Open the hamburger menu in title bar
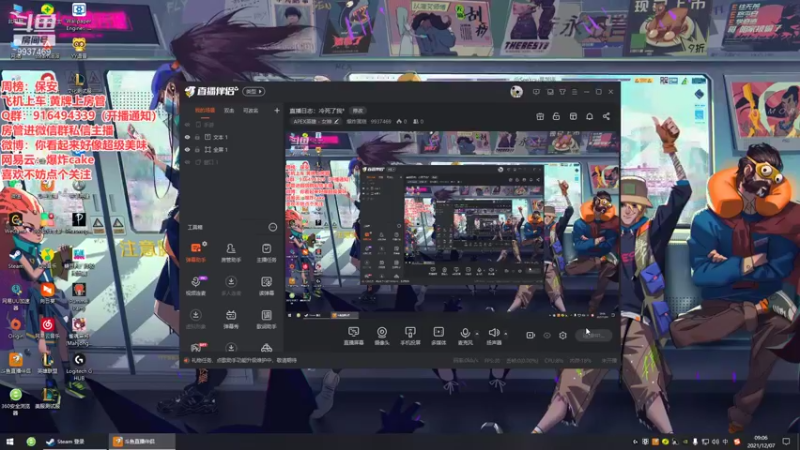The width and height of the screenshot is (800, 450). [574, 92]
